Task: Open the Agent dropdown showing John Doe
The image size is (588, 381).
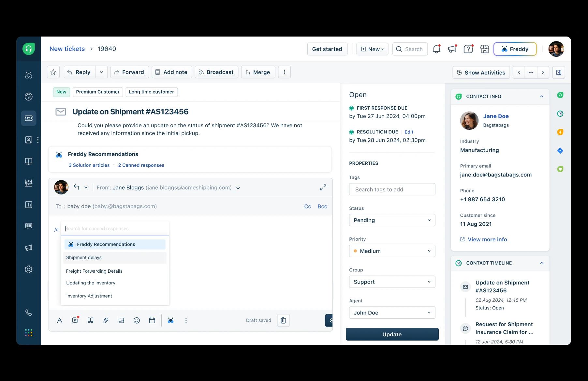Action: [x=392, y=312]
